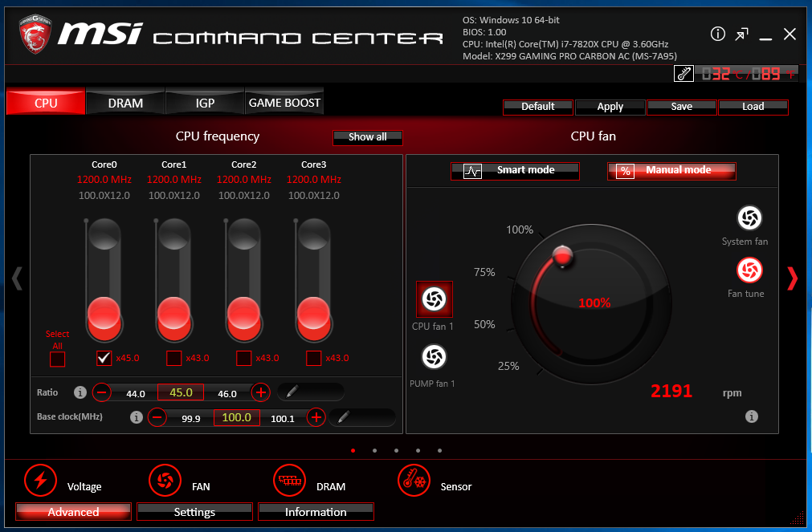This screenshot has height=532, width=812.
Task: Switch to the DRAM tab
Action: coord(125,102)
